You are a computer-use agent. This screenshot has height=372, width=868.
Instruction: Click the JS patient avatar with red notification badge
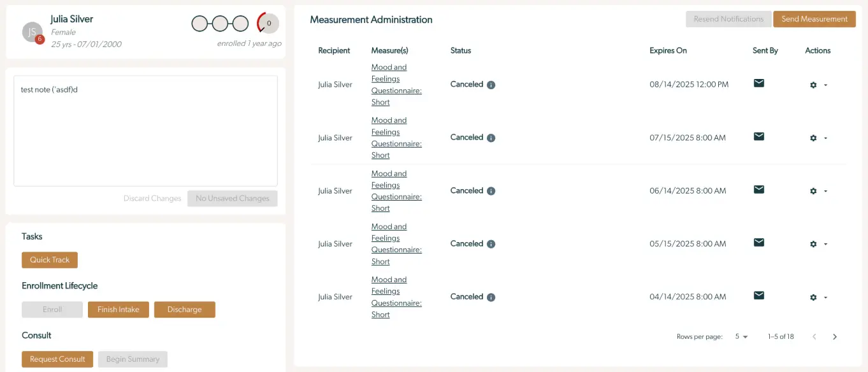coord(31,31)
